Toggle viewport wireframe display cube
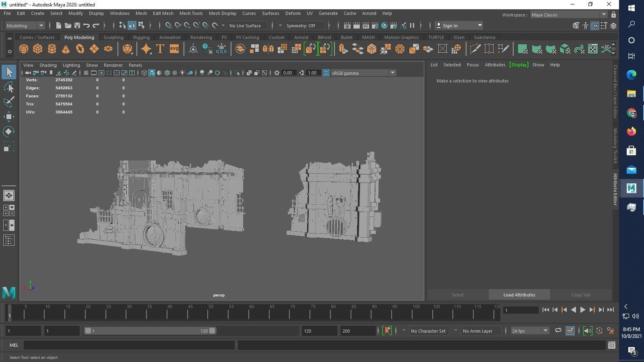 click(144, 73)
